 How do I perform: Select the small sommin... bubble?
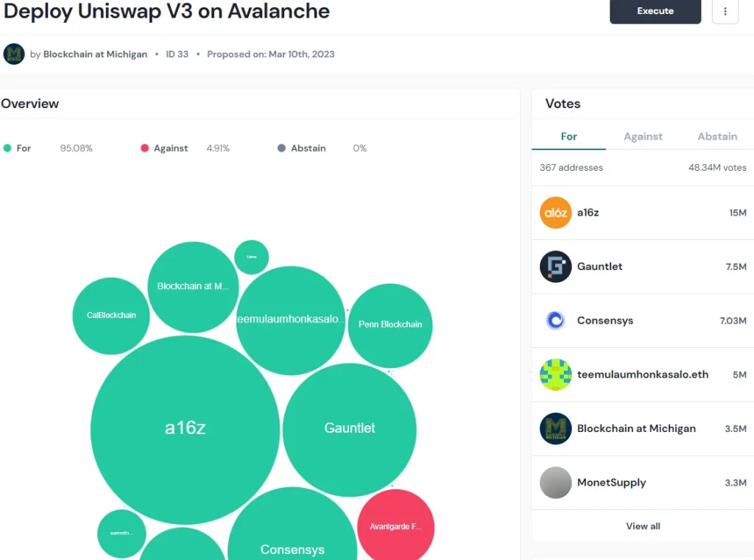coord(121,533)
